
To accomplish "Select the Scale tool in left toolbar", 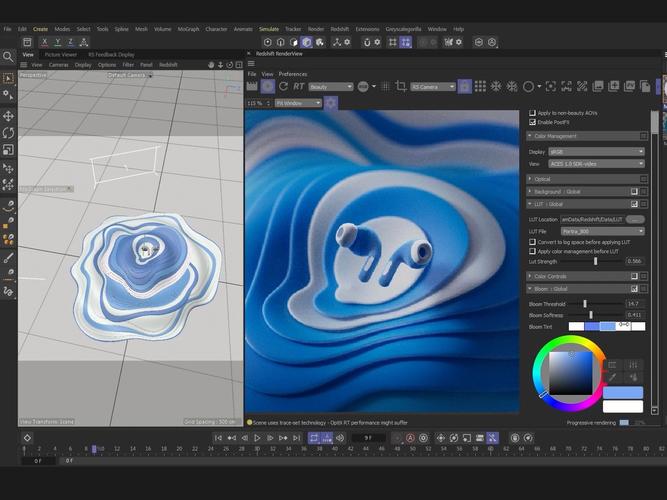I will (x=8, y=150).
